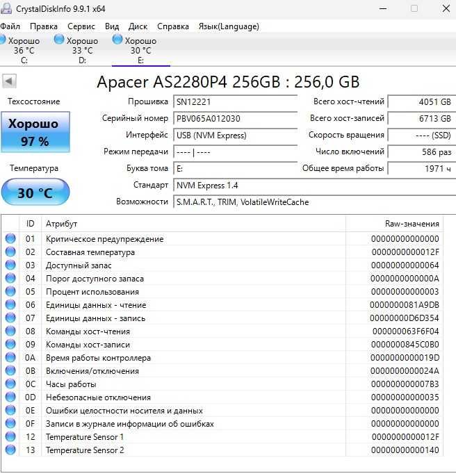Screen dimensions: 456x476
Task: Click the serial number field PBV065A012030
Action: tap(235, 118)
